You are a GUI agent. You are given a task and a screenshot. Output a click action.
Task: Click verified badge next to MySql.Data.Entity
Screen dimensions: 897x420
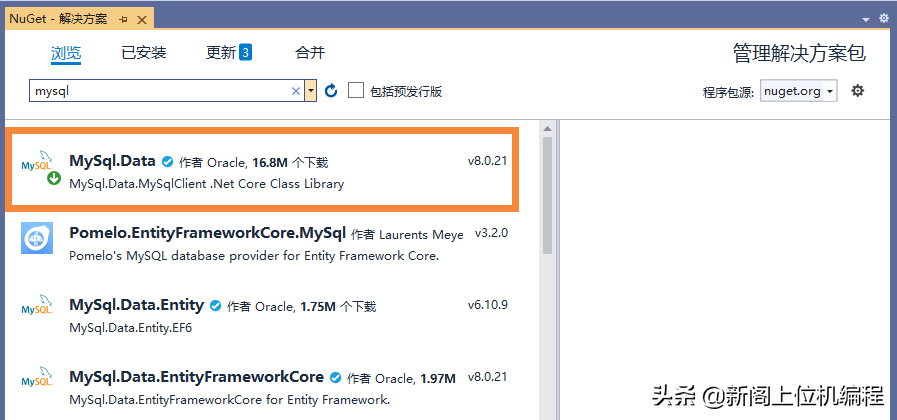click(x=216, y=306)
